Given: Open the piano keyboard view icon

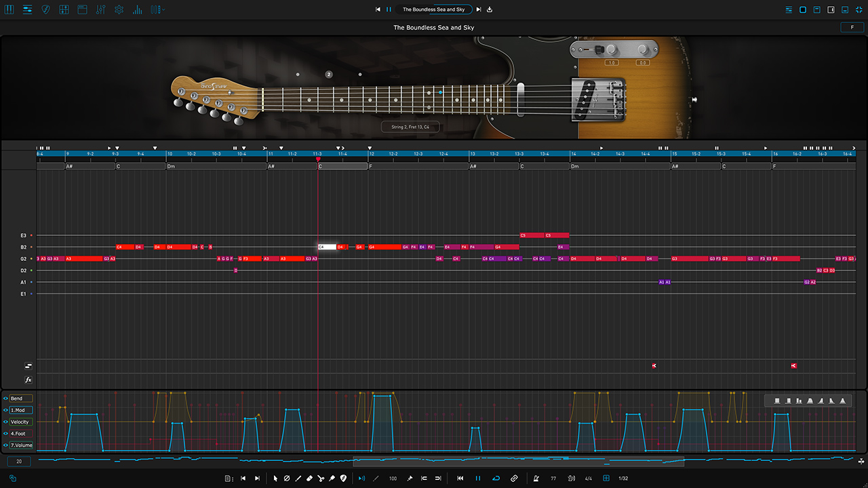Looking at the screenshot, I should pos(9,9).
